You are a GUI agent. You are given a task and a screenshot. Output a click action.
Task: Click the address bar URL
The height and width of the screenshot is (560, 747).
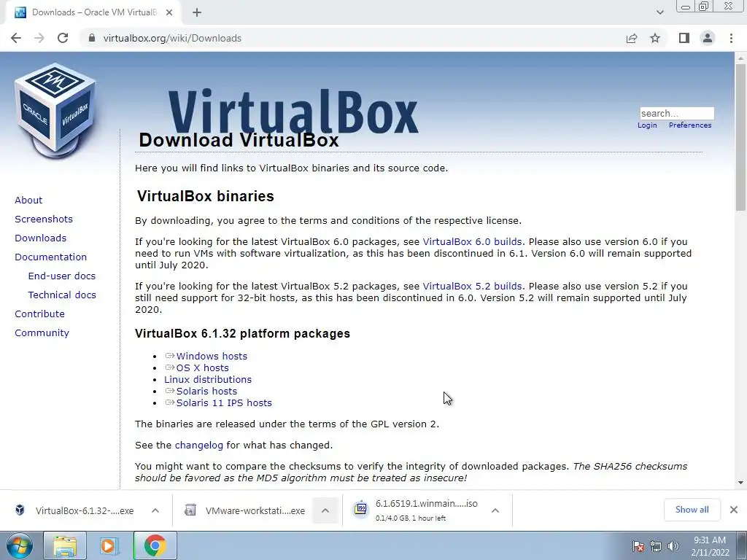pos(172,38)
